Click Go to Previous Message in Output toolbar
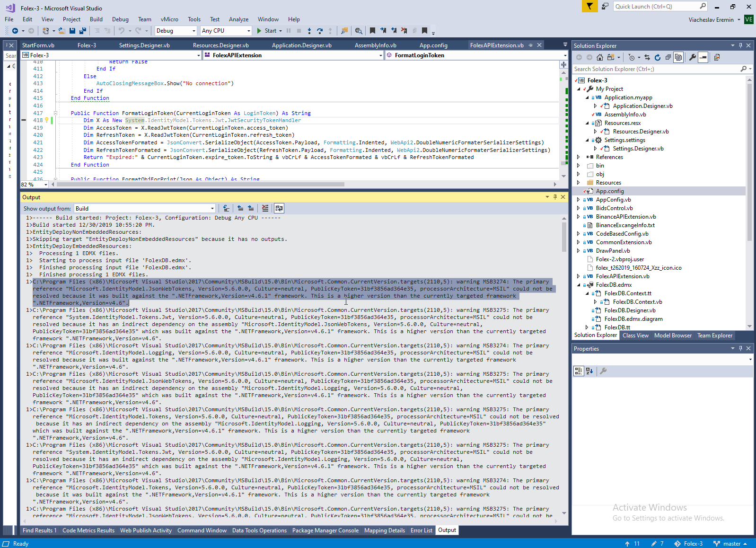The height and width of the screenshot is (548, 756). pos(240,208)
